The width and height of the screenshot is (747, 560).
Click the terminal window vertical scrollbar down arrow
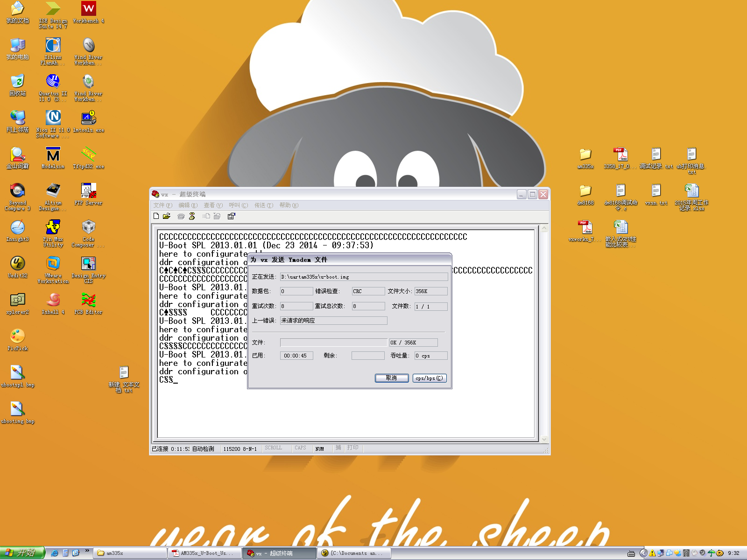coord(544,439)
